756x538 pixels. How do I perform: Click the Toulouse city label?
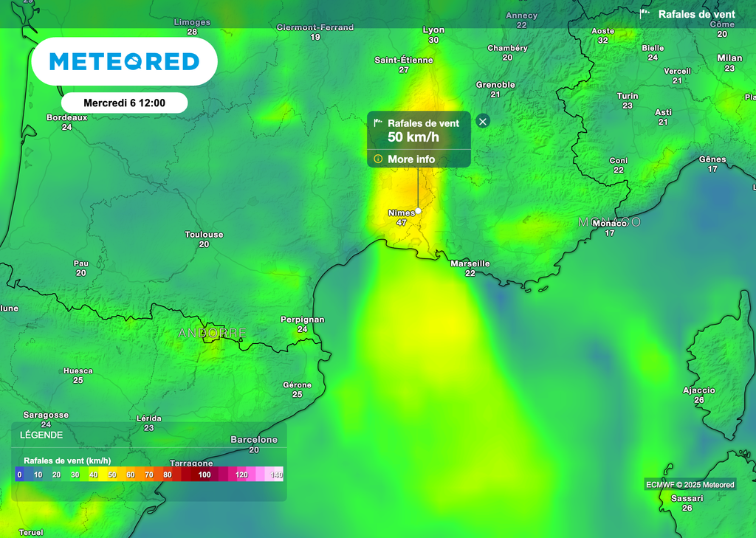click(204, 235)
